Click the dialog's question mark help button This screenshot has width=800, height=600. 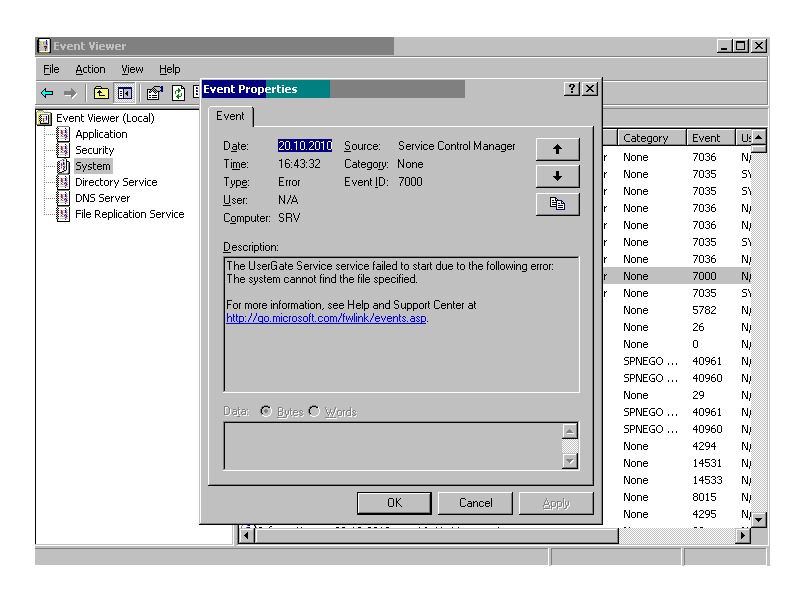[571, 90]
